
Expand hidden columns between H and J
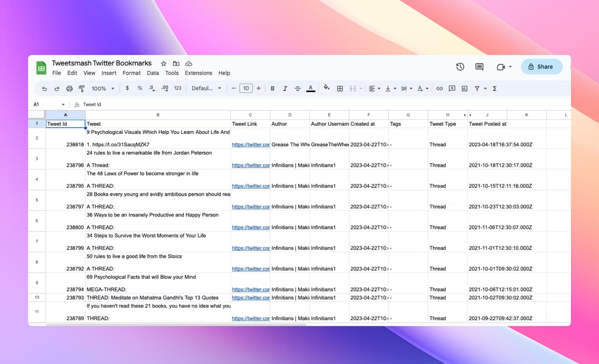pos(468,115)
